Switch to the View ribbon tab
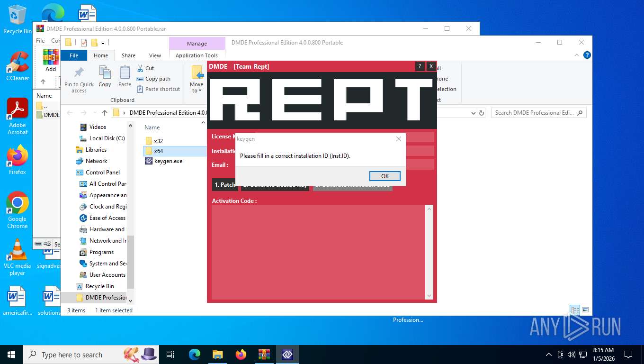Screen dimensions: 644x364 (155, 55)
